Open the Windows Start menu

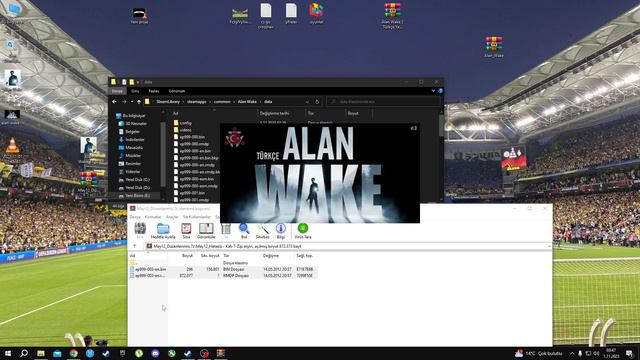tap(8, 353)
